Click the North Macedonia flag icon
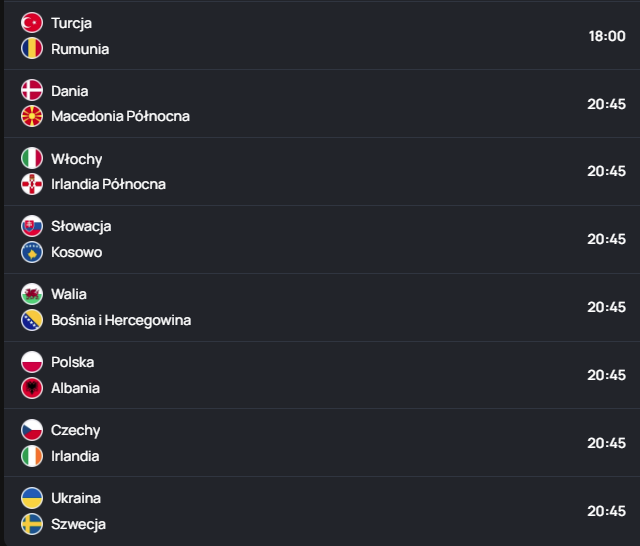Image resolution: width=640 pixels, height=546 pixels. (x=32, y=116)
